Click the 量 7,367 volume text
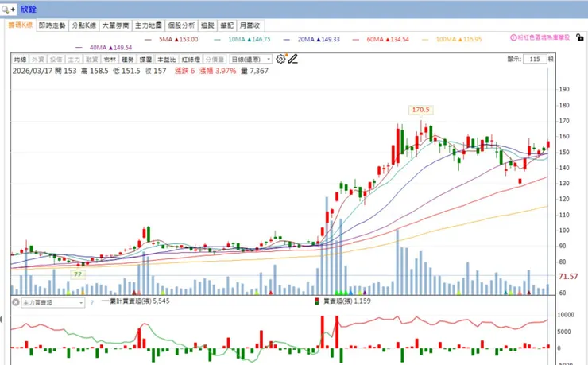Screen dimensions: 588x365 coord(254,71)
